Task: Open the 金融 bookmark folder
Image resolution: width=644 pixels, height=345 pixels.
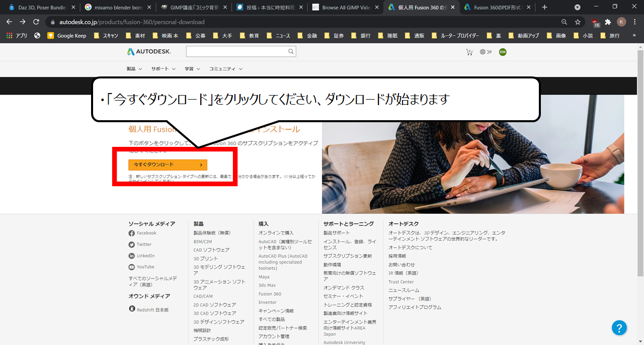Action: pos(307,36)
